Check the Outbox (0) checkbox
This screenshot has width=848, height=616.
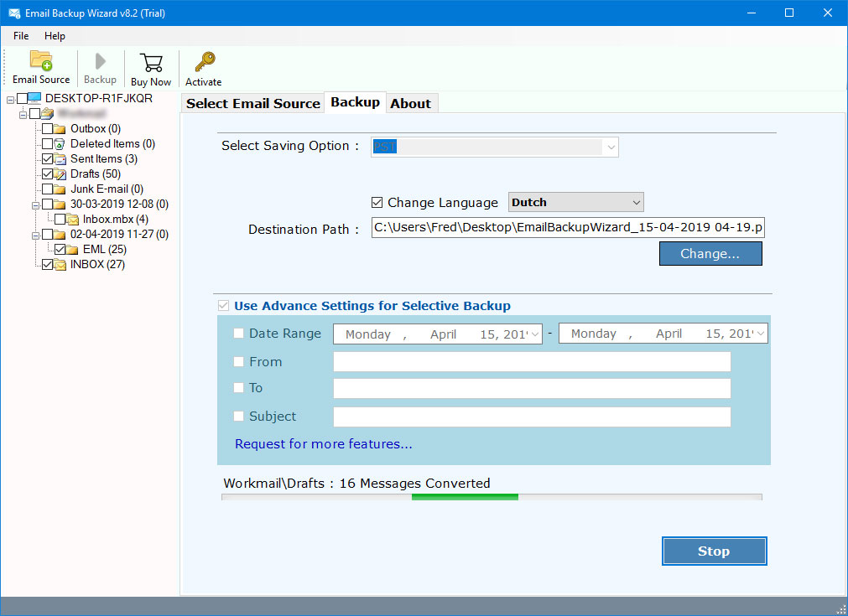click(48, 128)
